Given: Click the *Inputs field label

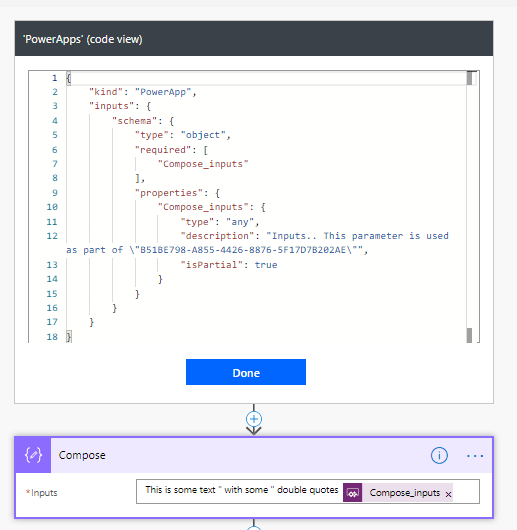Looking at the screenshot, I should point(42,493).
